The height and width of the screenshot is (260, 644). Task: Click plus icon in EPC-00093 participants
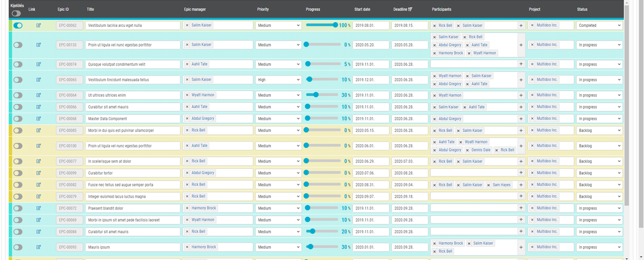coord(521,247)
